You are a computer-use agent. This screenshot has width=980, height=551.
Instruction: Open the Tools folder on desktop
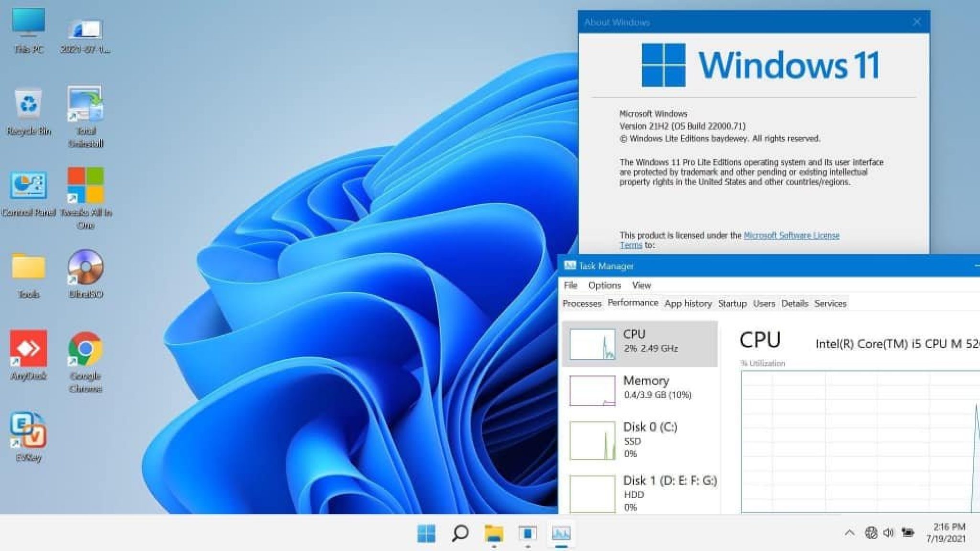tap(29, 275)
